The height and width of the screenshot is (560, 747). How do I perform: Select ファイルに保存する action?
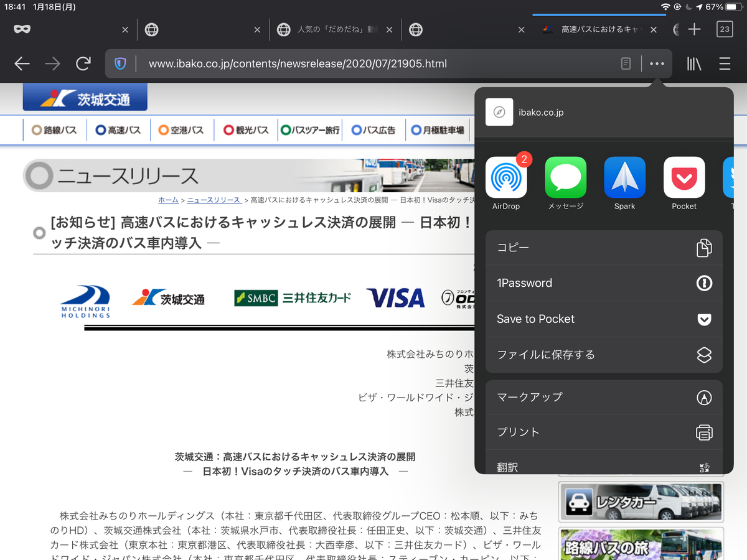tap(604, 355)
